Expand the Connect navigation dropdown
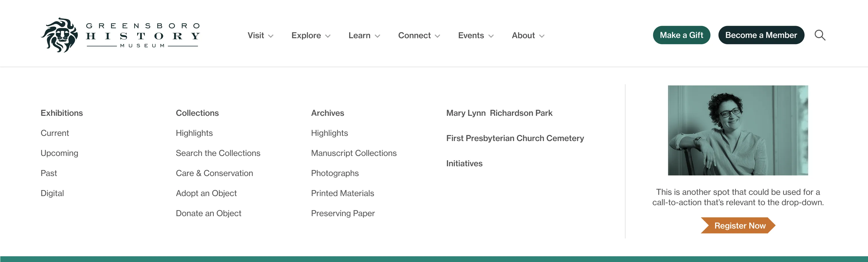 [x=418, y=35]
